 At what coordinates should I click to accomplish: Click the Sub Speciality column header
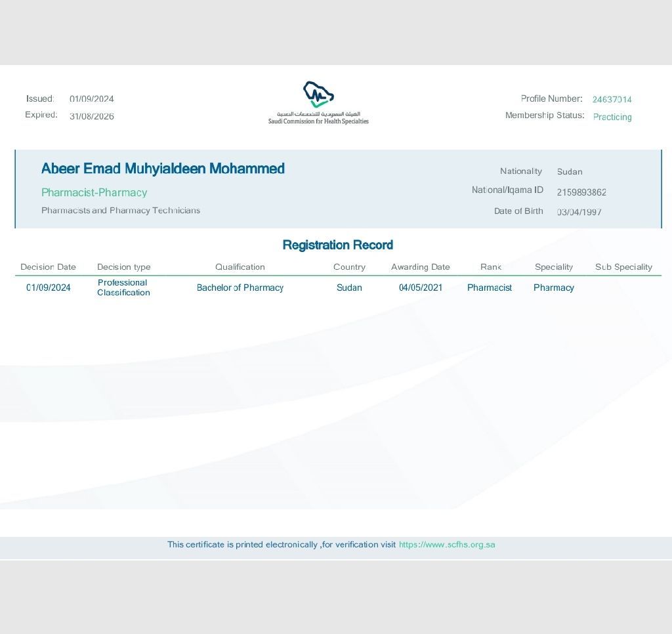(623, 267)
